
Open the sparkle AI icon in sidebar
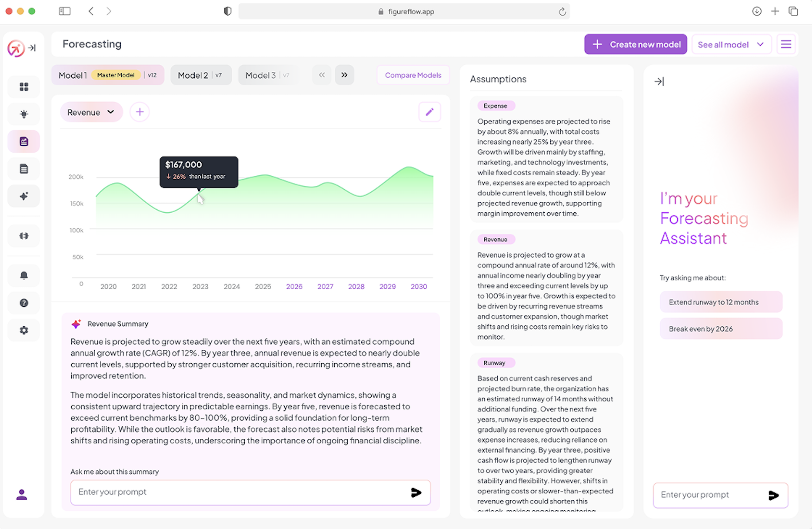tap(24, 196)
